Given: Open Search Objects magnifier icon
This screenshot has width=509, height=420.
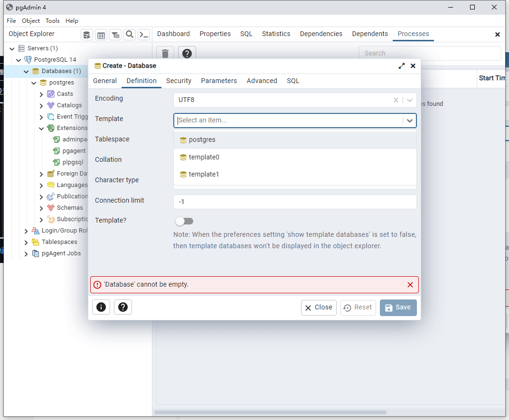Looking at the screenshot, I should [130, 35].
